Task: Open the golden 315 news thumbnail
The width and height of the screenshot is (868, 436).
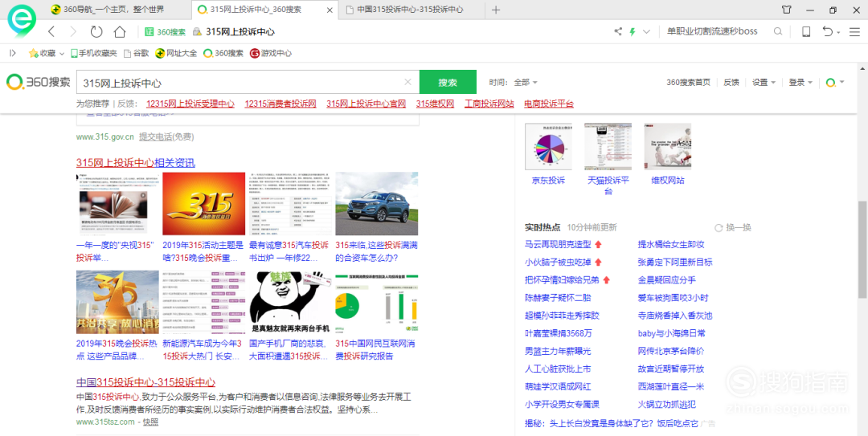Action: tap(203, 204)
